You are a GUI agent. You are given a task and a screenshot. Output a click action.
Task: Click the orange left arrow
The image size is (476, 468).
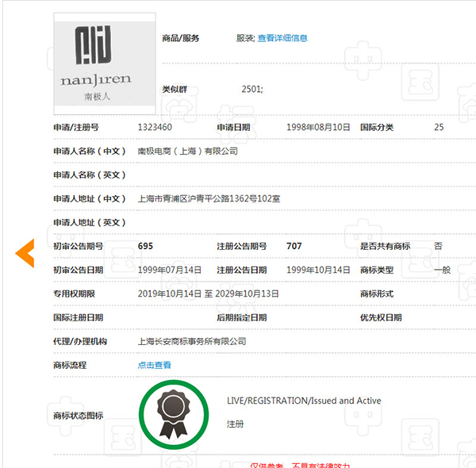click(25, 253)
